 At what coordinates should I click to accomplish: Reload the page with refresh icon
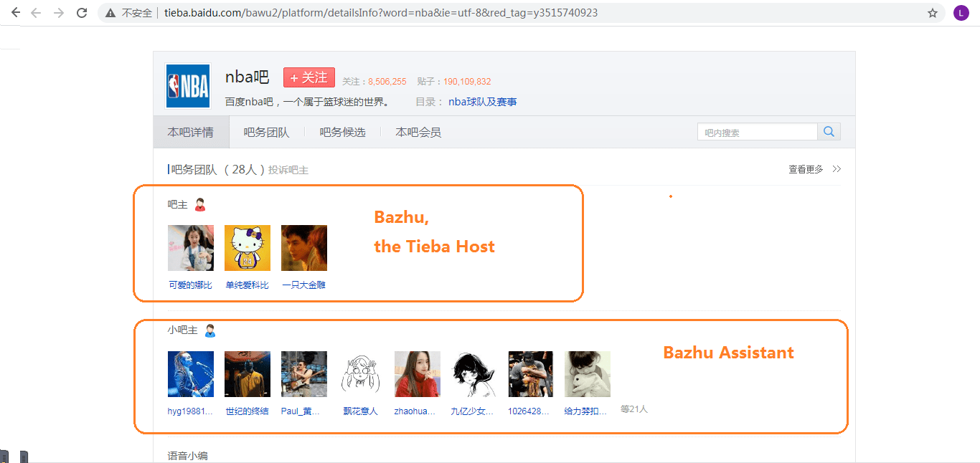(82, 13)
